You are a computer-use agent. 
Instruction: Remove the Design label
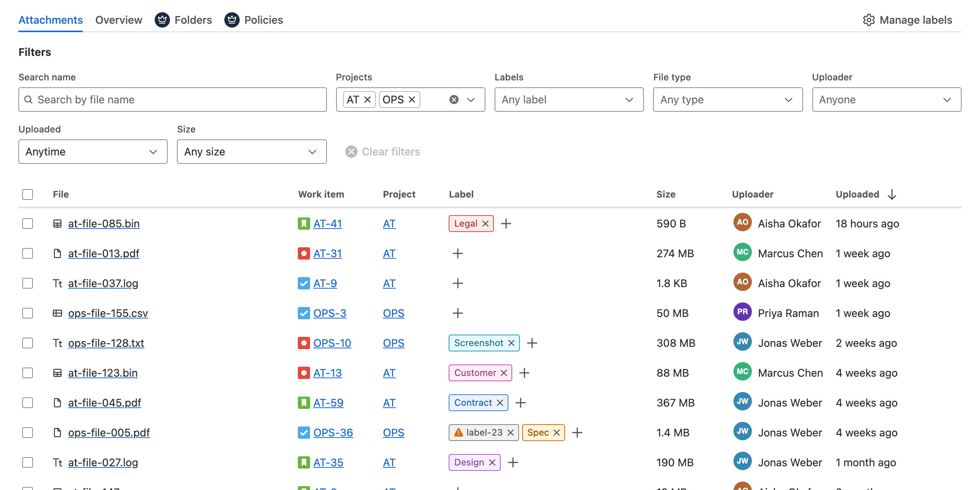[492, 462]
